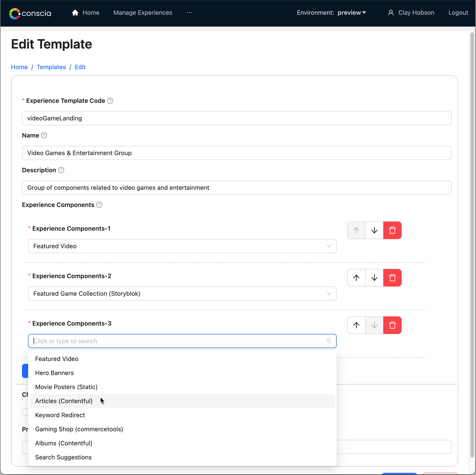This screenshot has height=475, width=476.
Task: Select Articles (Contentful) from the dropdown list
Action: [x=64, y=401]
